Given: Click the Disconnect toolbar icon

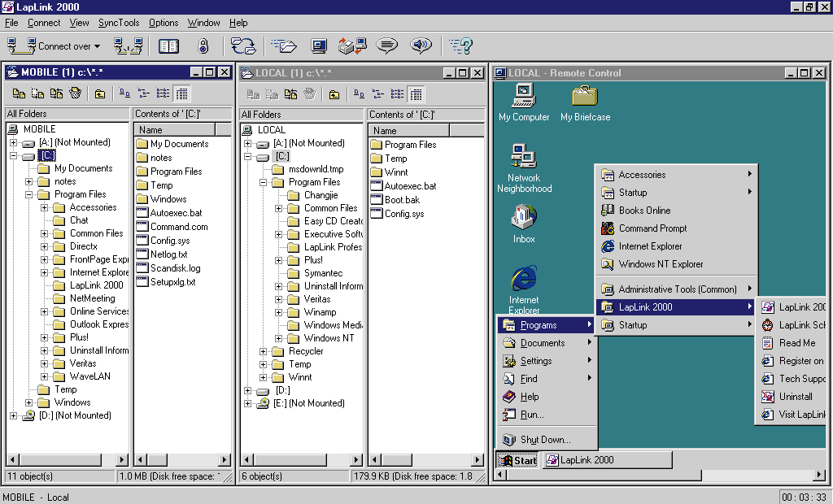Looking at the screenshot, I should point(128,46).
